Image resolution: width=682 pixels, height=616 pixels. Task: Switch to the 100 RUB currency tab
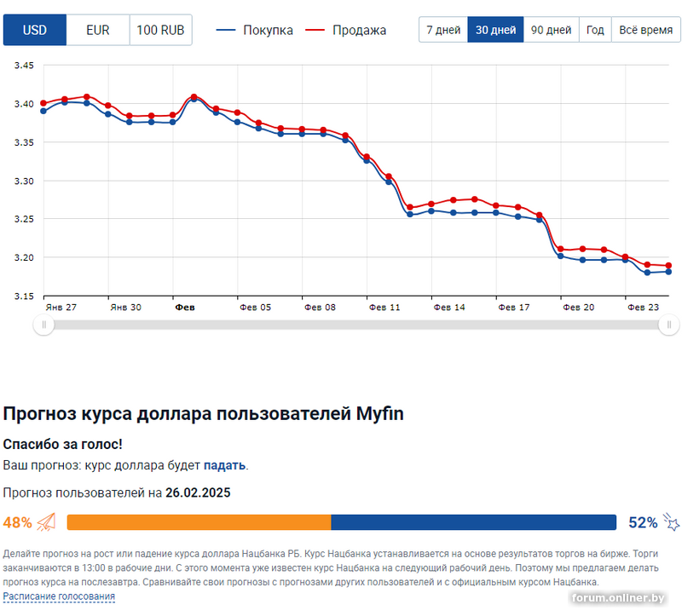click(x=160, y=30)
